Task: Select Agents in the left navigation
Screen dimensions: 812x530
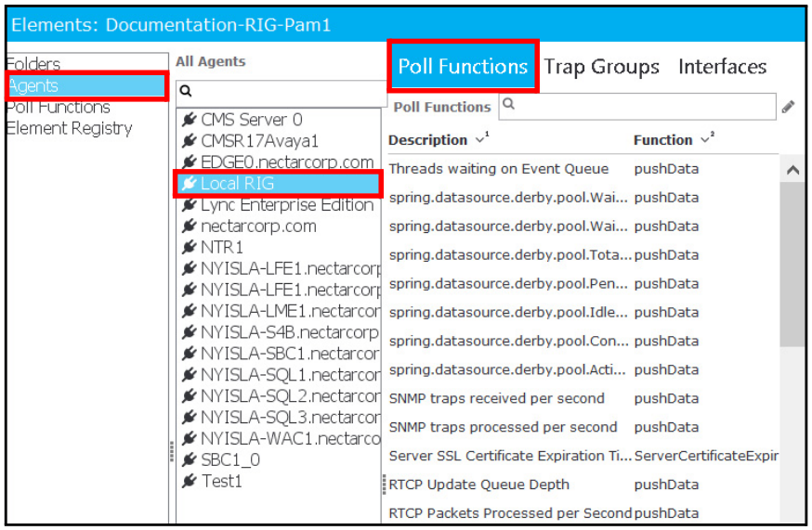Action: tap(87, 86)
